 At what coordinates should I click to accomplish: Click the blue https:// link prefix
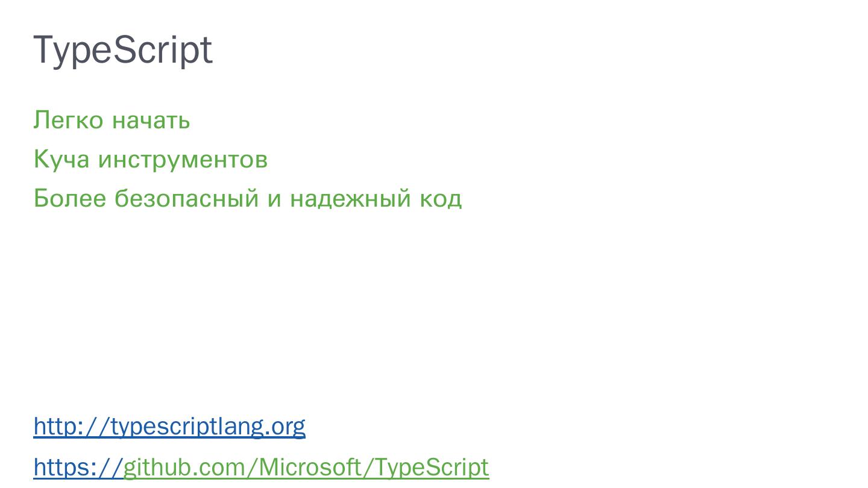(78, 467)
